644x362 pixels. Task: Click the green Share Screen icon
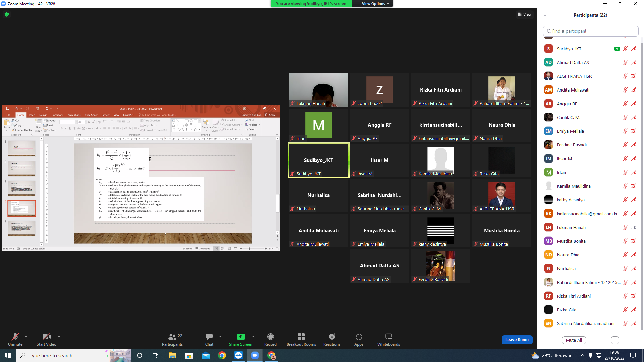tap(240, 337)
